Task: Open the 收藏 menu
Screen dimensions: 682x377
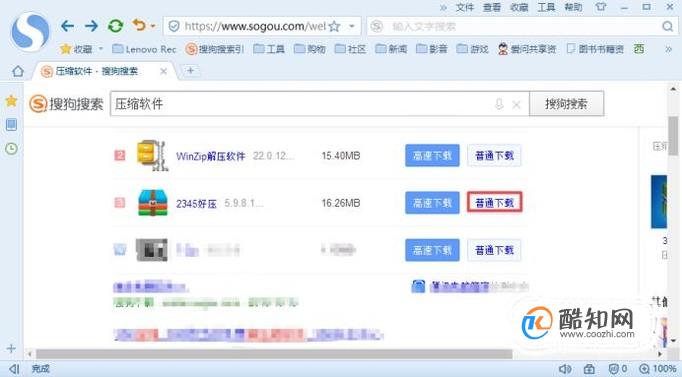Action: coord(519,7)
